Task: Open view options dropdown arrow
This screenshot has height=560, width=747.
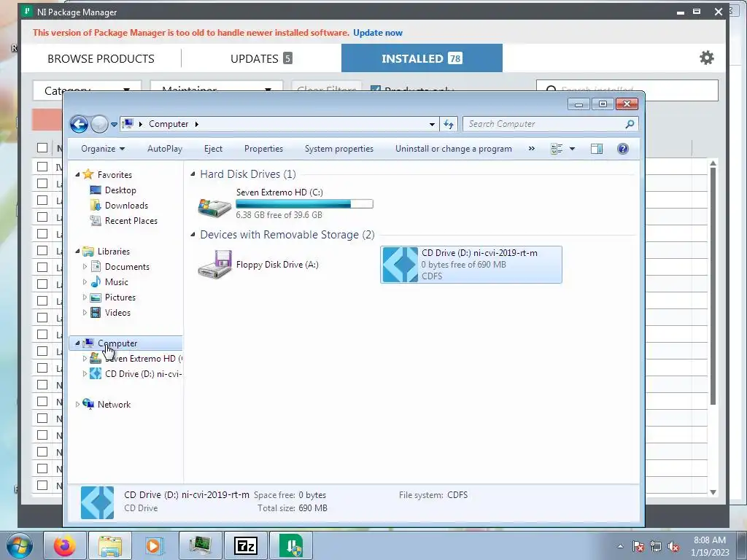Action: [572, 149]
